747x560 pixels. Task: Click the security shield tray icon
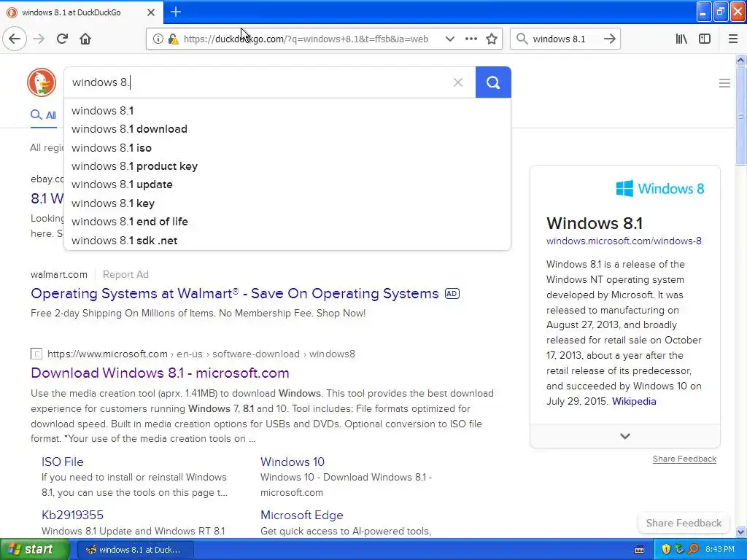[666, 550]
